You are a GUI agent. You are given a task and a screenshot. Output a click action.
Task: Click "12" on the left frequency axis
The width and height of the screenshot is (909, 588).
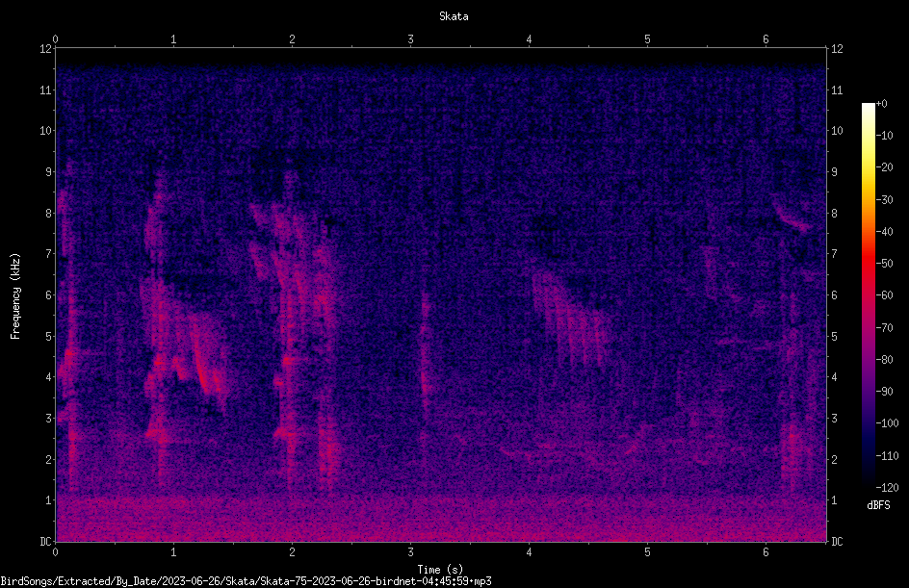tap(45, 49)
